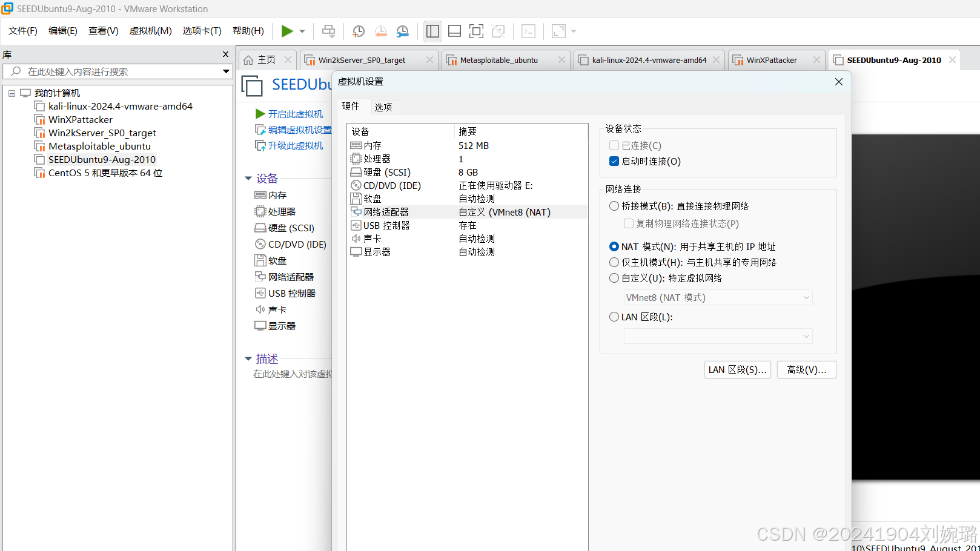The height and width of the screenshot is (551, 980).
Task: Select the 声卡 row in the hardware list
Action: pos(467,239)
